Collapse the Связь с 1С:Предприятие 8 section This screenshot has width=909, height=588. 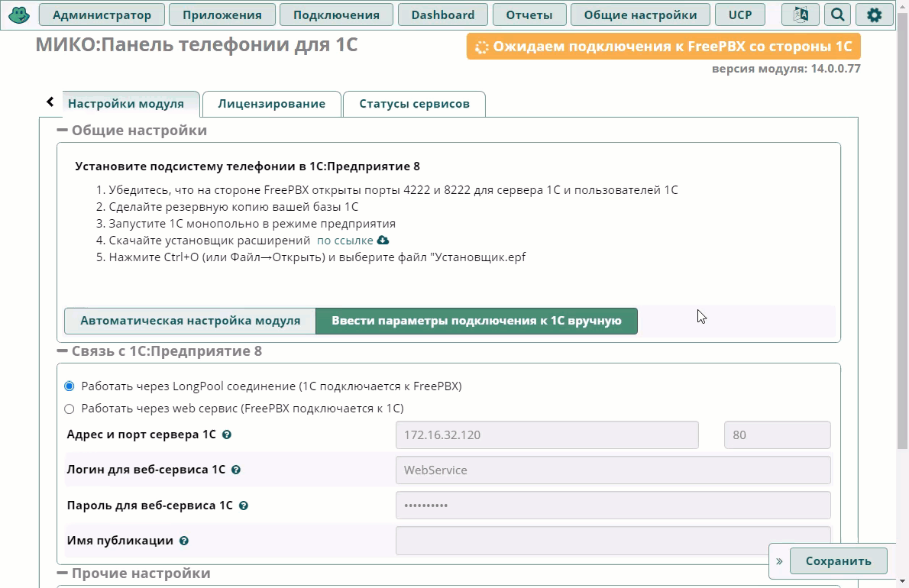63,351
